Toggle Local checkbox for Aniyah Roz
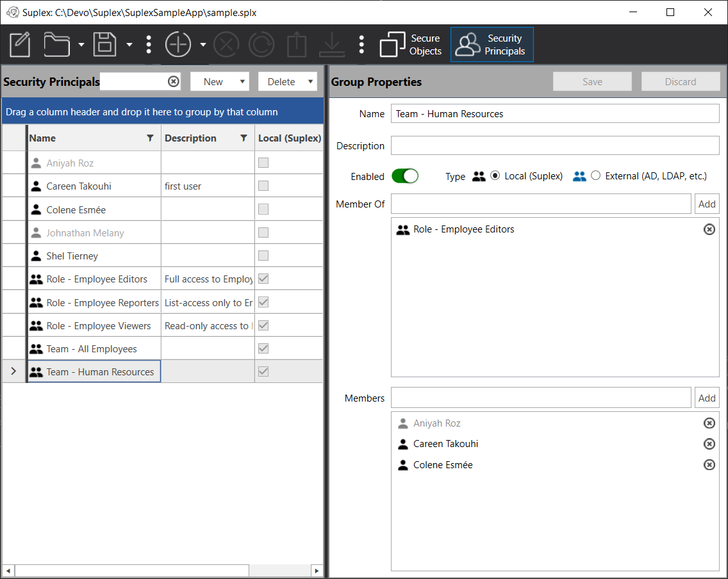Screen dimensions: 728x579 (263, 163)
